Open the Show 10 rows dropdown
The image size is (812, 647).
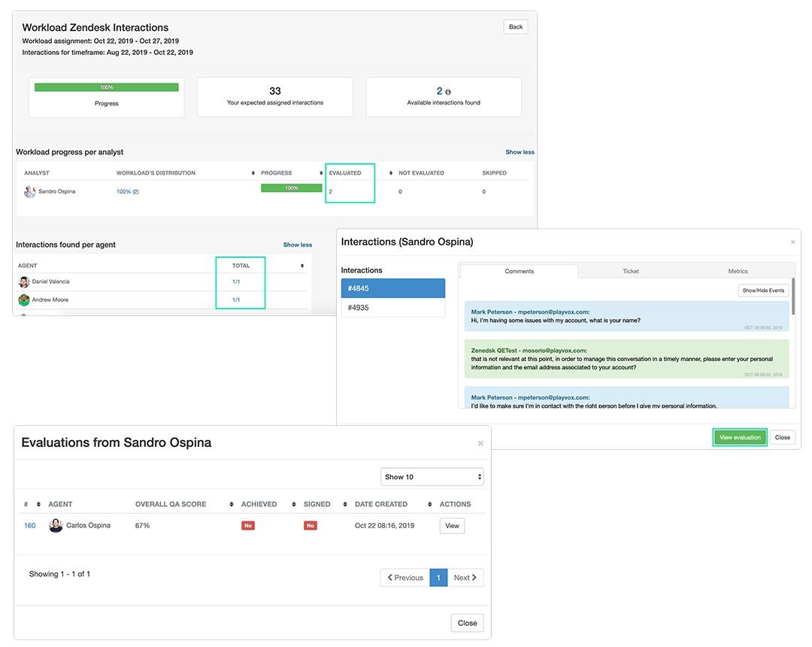pyautogui.click(x=432, y=477)
